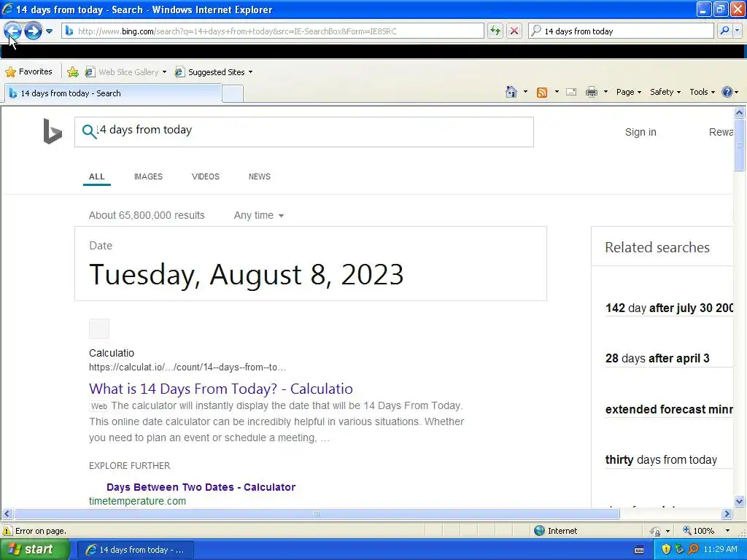Click the Print icon
The width and height of the screenshot is (747, 560).
(591, 92)
